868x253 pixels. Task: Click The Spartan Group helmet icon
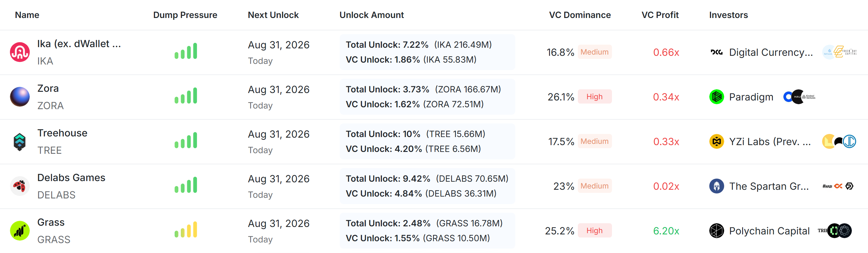coord(717,186)
